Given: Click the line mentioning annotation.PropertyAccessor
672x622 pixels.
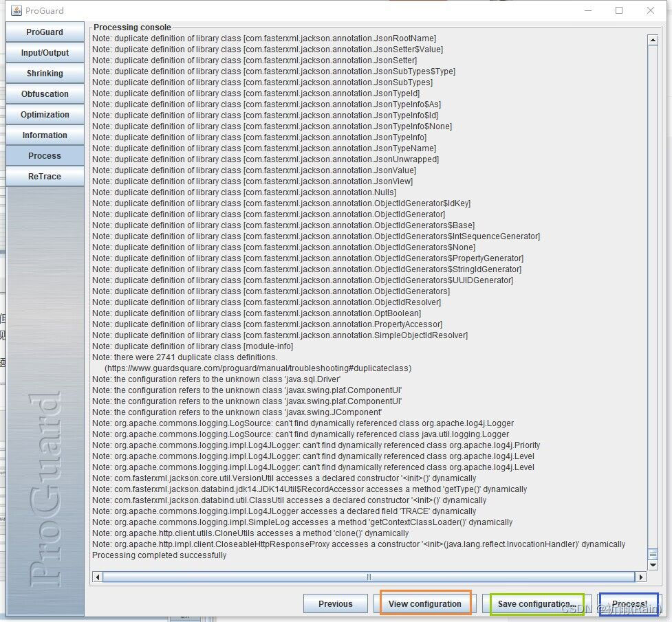Looking at the screenshot, I should coord(267,324).
